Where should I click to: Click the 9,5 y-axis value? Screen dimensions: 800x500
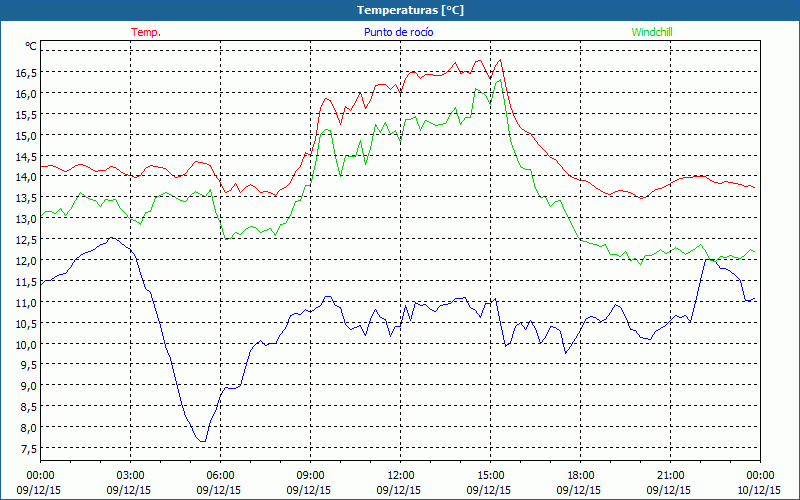tap(29, 365)
